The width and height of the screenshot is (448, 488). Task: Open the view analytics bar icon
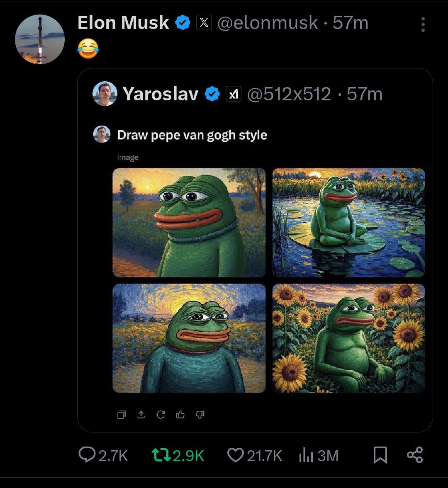(306, 456)
